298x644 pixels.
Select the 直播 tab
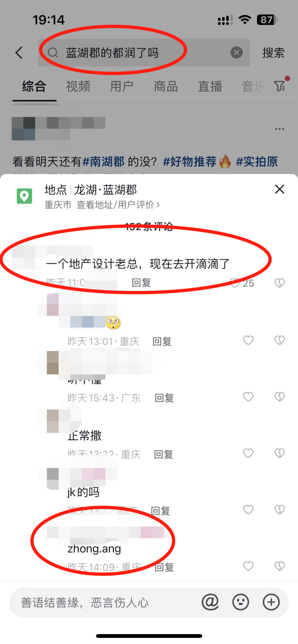tap(210, 86)
